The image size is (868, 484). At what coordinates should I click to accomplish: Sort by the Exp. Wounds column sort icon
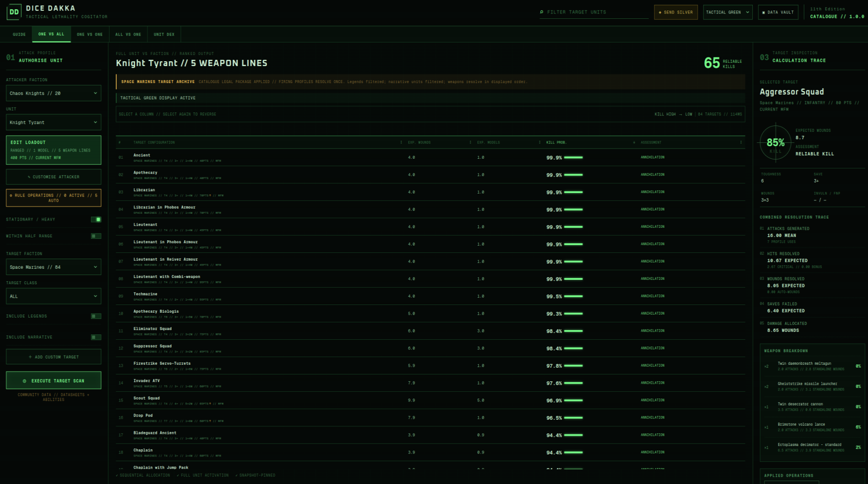(x=470, y=142)
